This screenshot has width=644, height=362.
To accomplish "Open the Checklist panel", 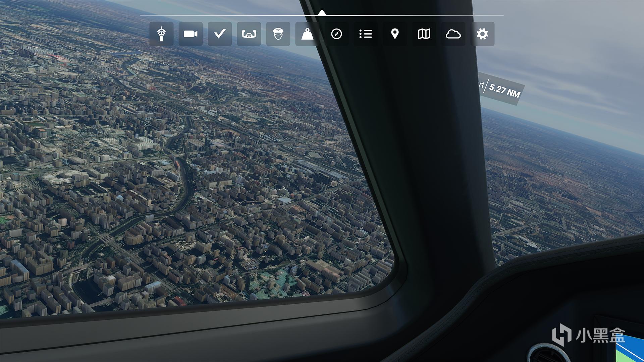I will coord(220,34).
